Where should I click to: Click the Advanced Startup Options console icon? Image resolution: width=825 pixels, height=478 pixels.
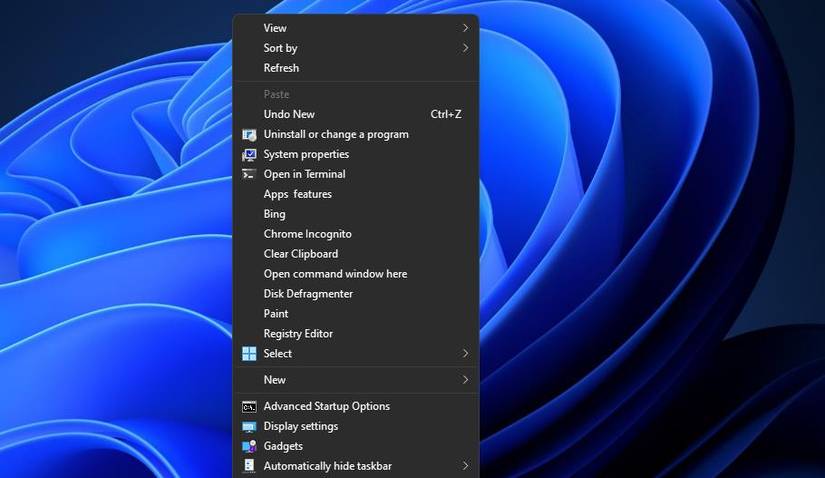(x=249, y=406)
